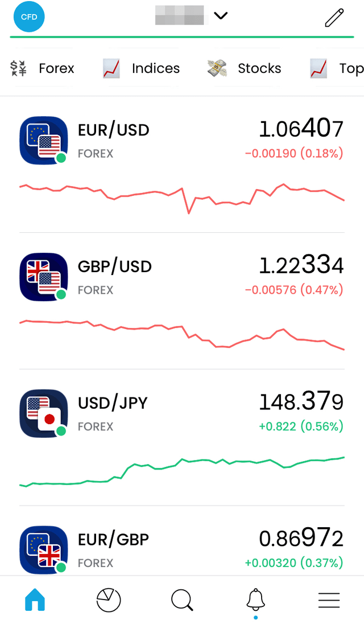Open the hamburger menu icon

pos(329,600)
